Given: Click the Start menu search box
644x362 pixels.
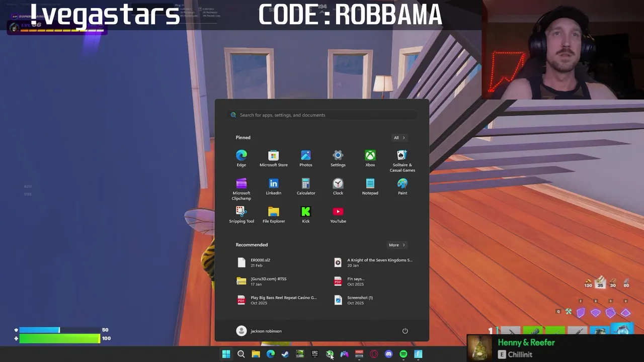Looking at the screenshot, I should [x=322, y=115].
